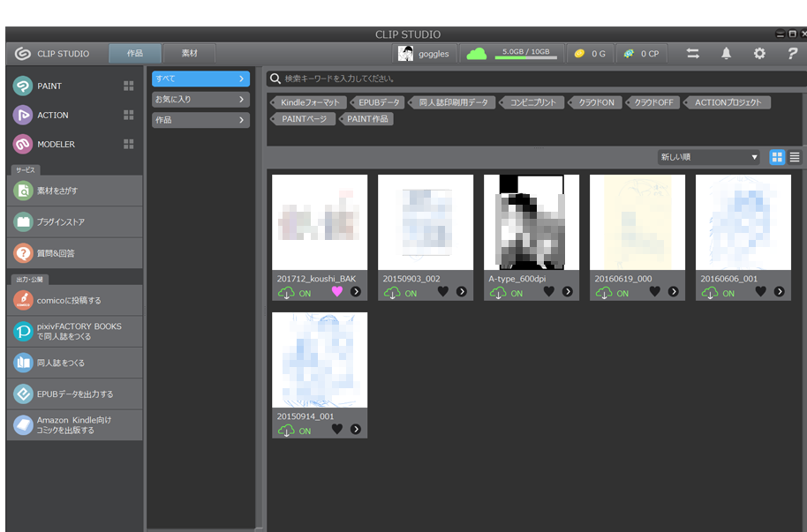The height and width of the screenshot is (532, 807).
Task: Switch to grid thumbnail view
Action: 777,157
